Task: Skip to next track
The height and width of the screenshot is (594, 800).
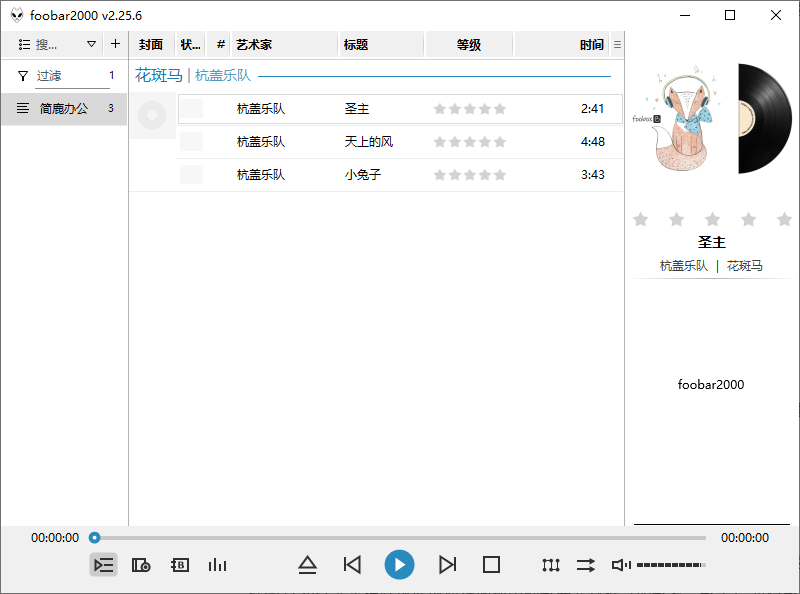Action: click(448, 565)
